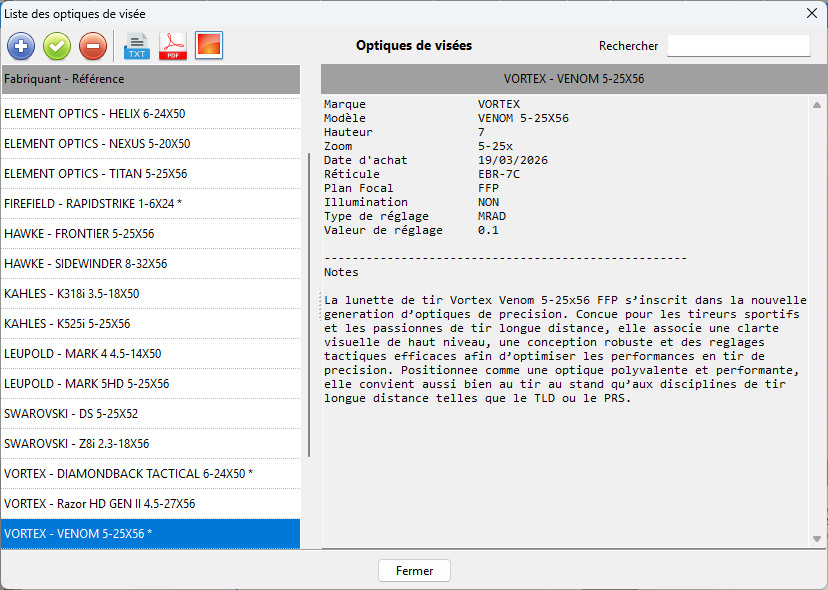Image resolution: width=828 pixels, height=590 pixels.
Task: Click the 19/03/2026 purchase date value
Action: [x=513, y=160]
